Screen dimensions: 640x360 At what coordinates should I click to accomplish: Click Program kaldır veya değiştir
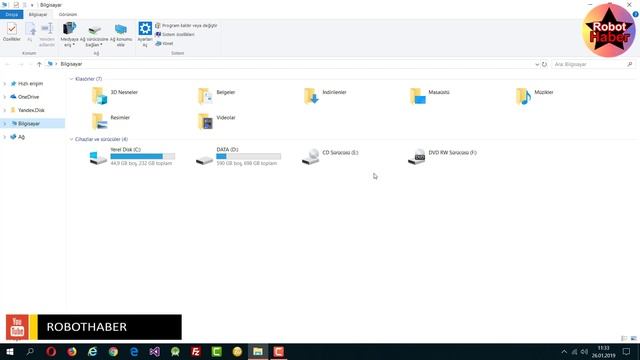(x=186, y=25)
